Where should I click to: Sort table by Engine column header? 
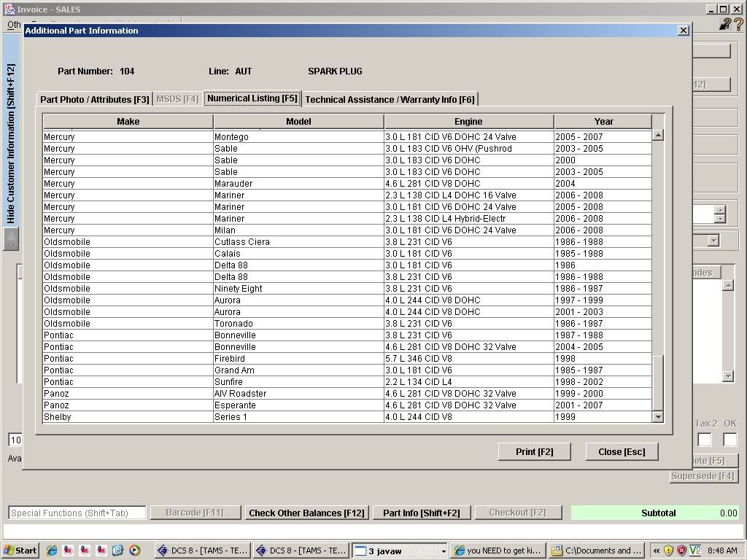tap(468, 122)
